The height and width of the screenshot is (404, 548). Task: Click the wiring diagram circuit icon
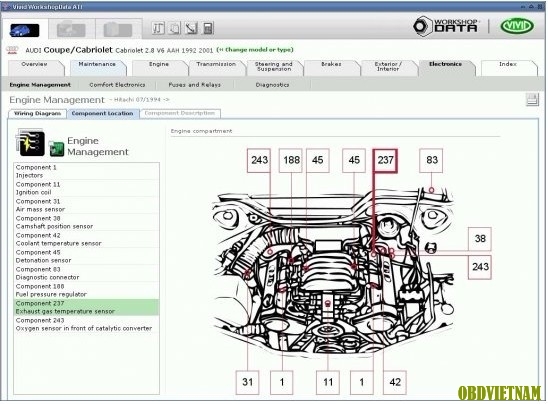[x=30, y=143]
